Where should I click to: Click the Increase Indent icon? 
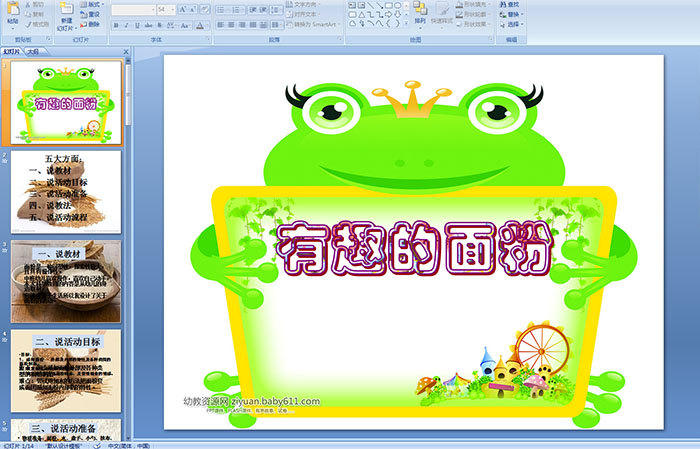(x=263, y=9)
